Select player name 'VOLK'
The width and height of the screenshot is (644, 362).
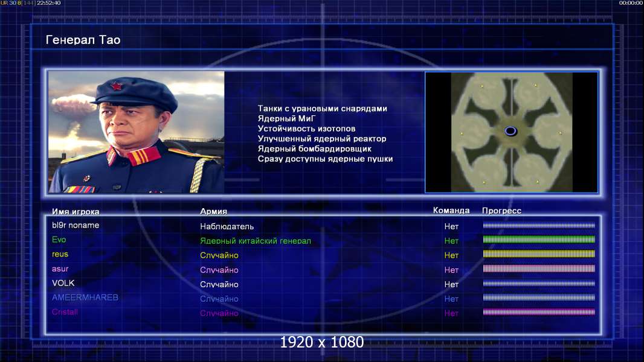coord(63,283)
